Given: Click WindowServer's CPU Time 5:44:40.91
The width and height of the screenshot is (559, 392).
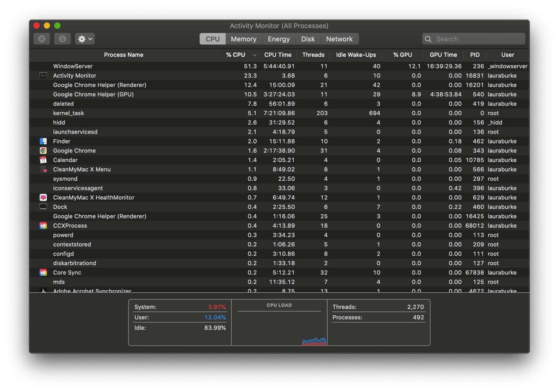Looking at the screenshot, I should 279,66.
